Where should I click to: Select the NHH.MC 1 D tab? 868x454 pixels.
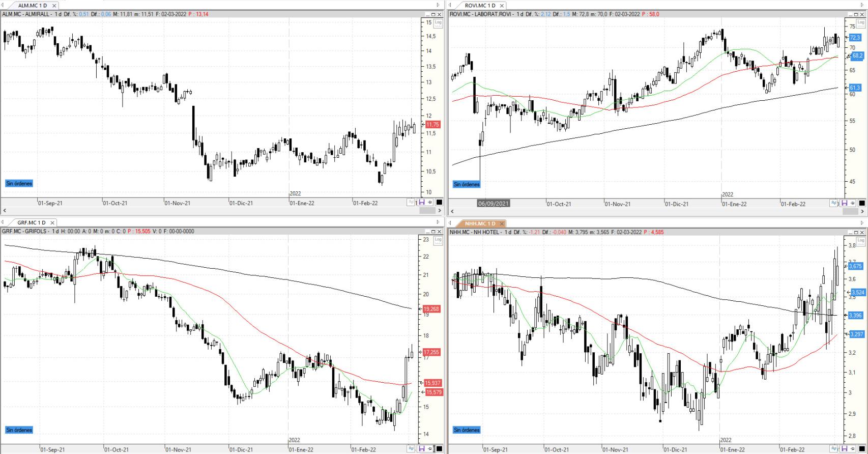[x=480, y=223]
